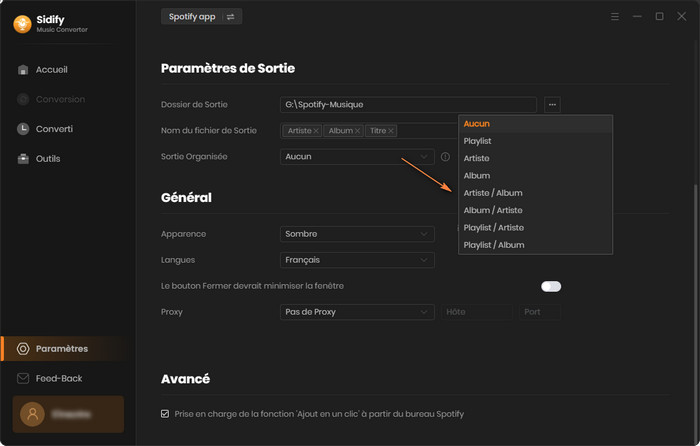Open the Feed-Back envelope item
This screenshot has width=700, height=446.
pos(58,378)
